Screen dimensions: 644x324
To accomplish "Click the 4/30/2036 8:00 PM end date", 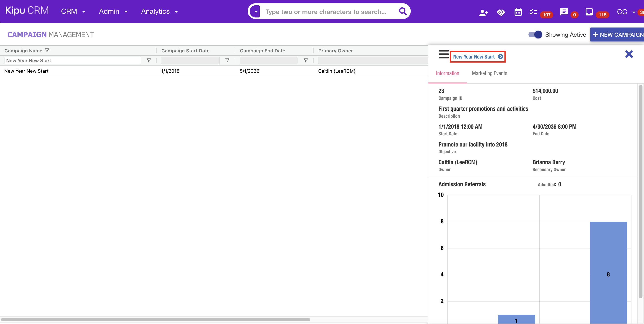I will (x=554, y=127).
